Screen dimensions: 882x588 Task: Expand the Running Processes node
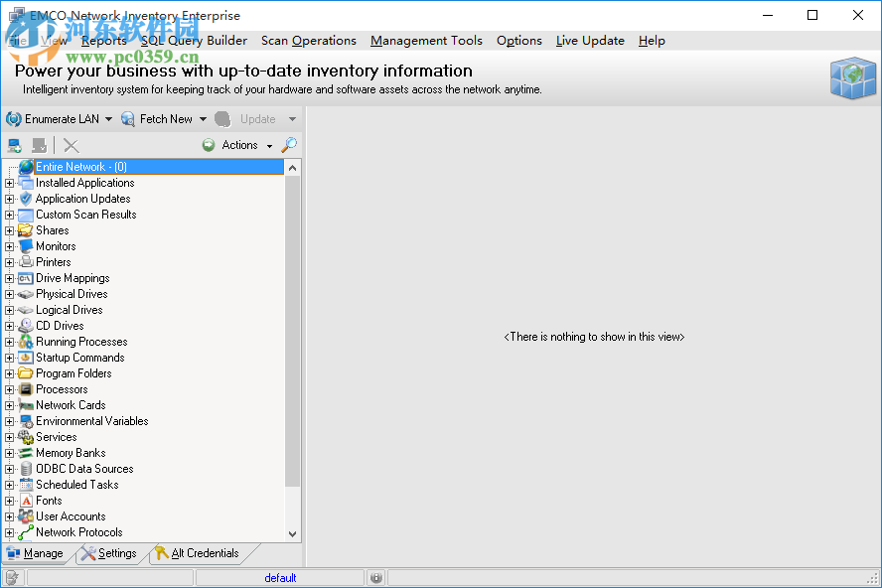pos(8,342)
